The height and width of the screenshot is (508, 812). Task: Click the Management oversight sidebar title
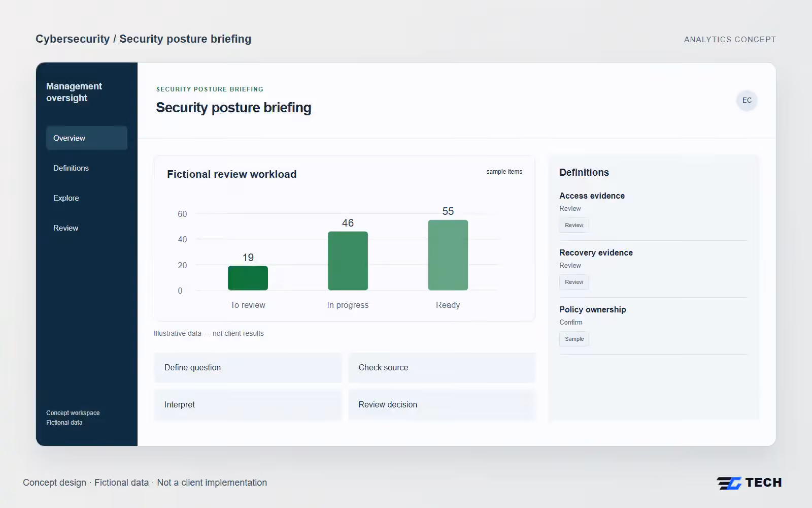pyautogui.click(x=74, y=92)
